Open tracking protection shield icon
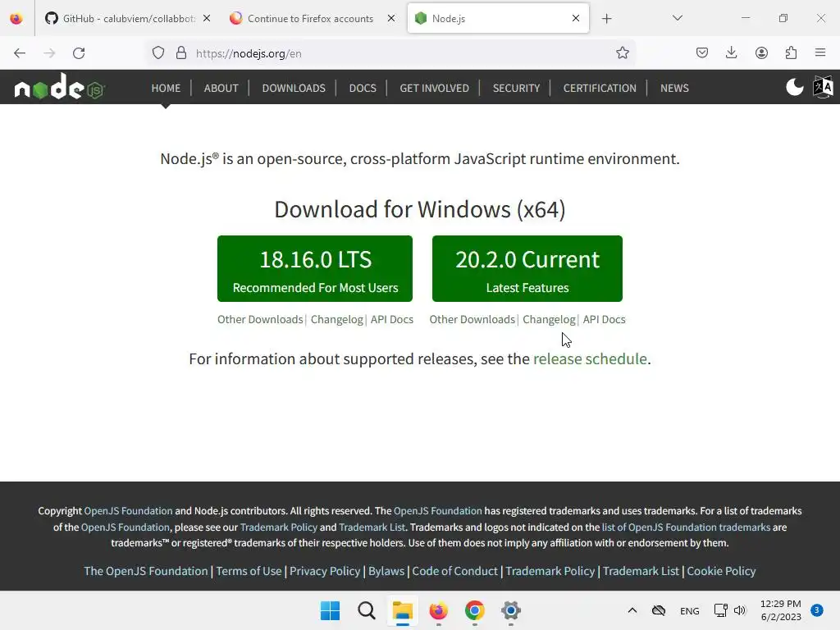 pyautogui.click(x=158, y=53)
